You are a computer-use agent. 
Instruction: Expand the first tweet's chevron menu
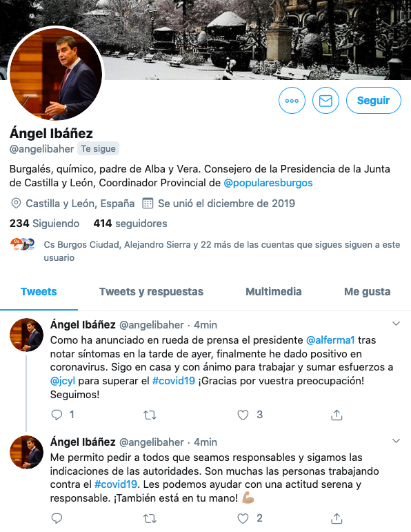click(396, 324)
